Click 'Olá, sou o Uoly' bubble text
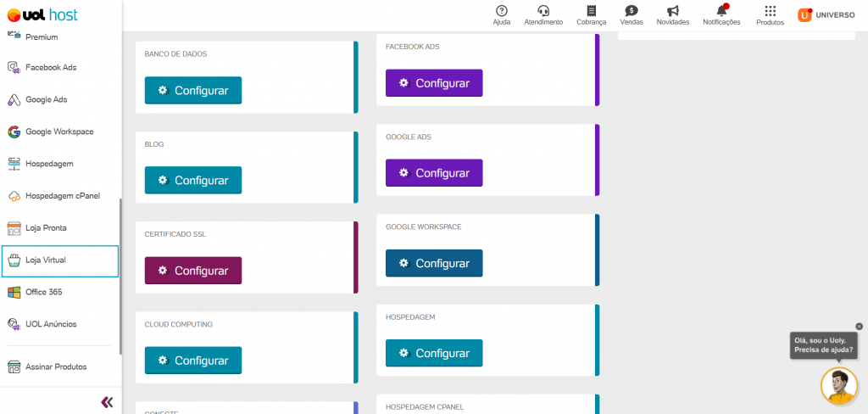 [821, 341]
